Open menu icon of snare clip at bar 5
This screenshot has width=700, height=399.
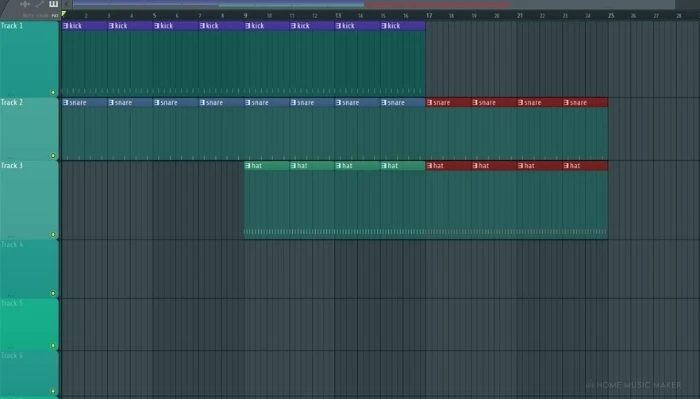(157, 103)
